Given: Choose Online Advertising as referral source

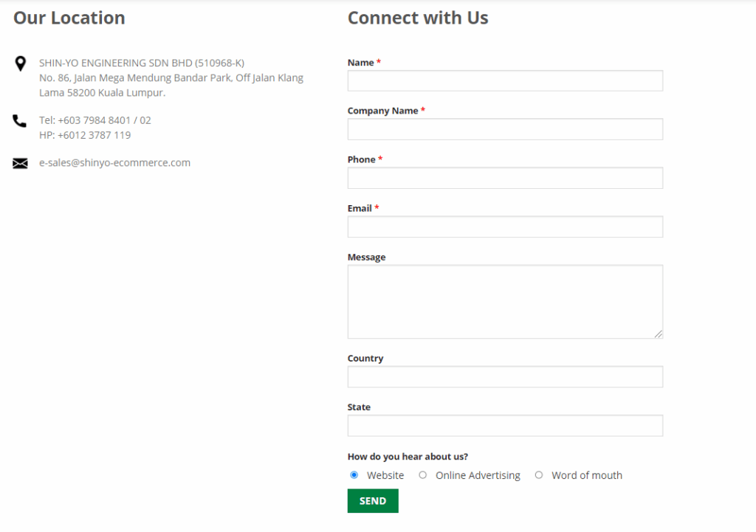Looking at the screenshot, I should click(x=422, y=474).
